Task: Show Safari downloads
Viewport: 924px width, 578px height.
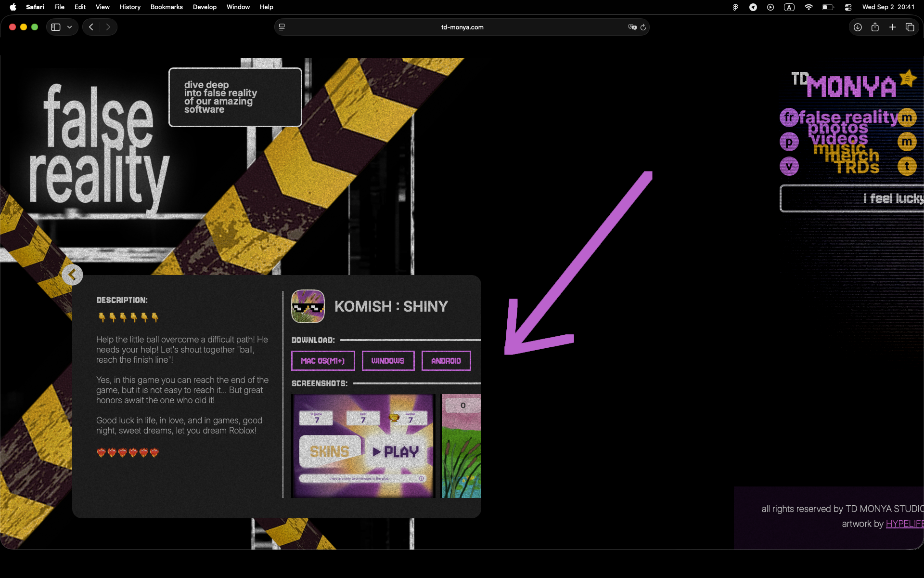Action: pos(858,27)
